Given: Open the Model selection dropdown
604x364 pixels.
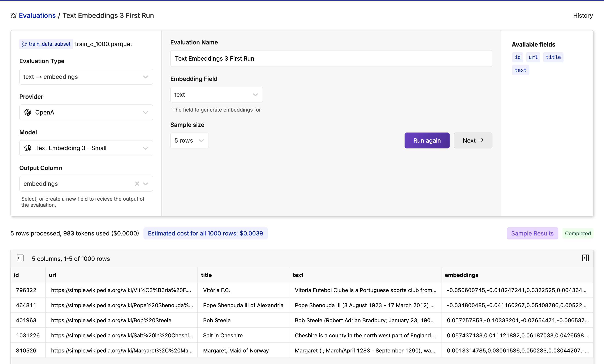Looking at the screenshot, I should 86,148.
